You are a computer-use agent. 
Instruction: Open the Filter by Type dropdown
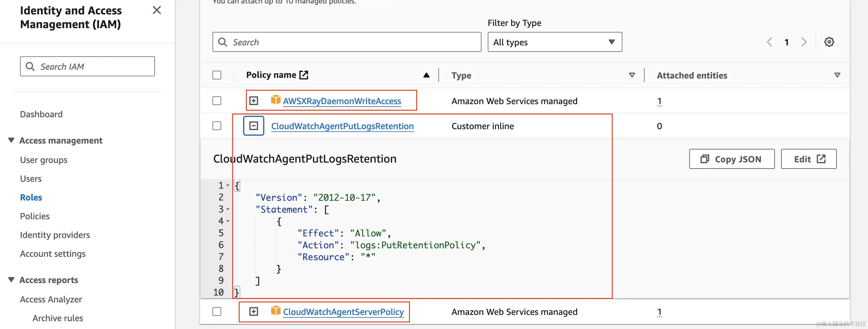click(x=555, y=42)
